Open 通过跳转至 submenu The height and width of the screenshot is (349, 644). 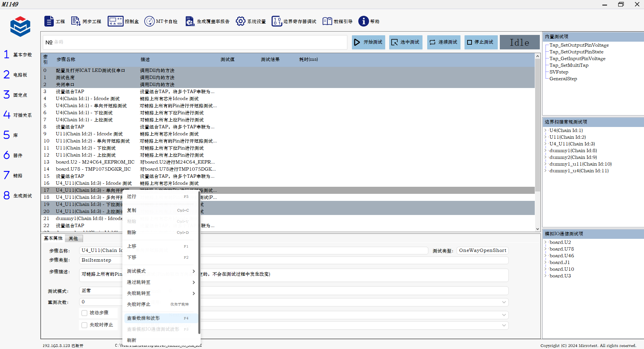[x=161, y=282]
